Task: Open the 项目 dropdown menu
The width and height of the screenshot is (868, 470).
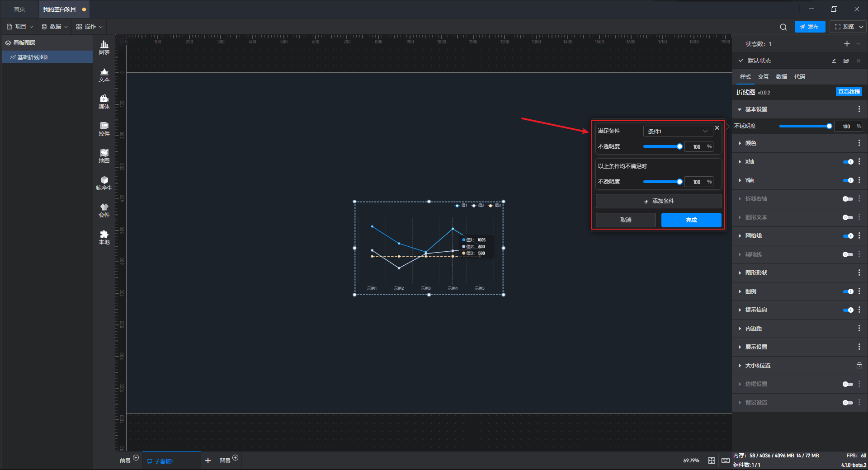Action: click(20, 27)
